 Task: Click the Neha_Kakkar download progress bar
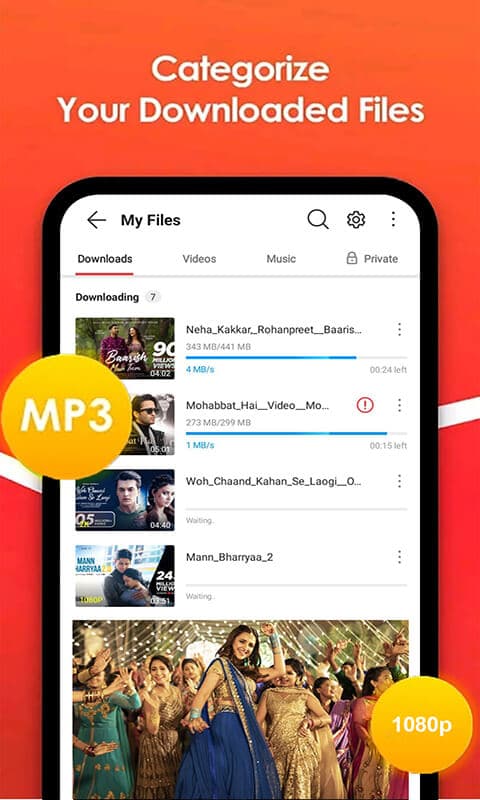[x=296, y=358]
